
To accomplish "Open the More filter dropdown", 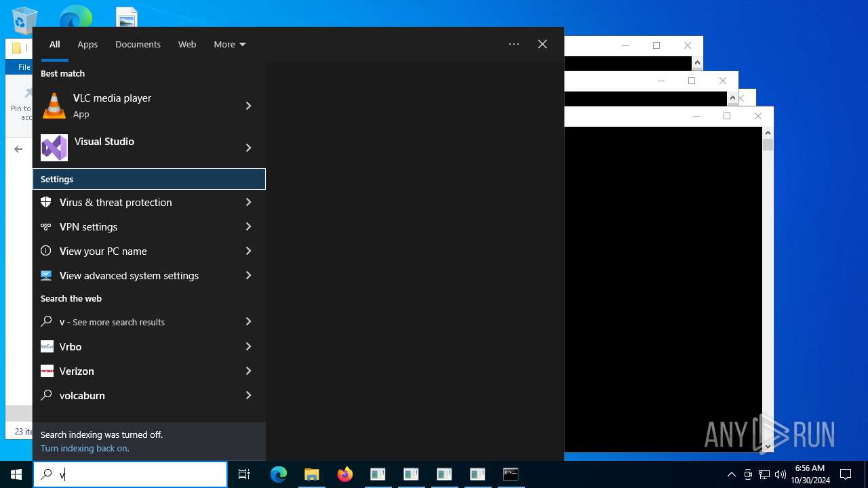I will (230, 44).
